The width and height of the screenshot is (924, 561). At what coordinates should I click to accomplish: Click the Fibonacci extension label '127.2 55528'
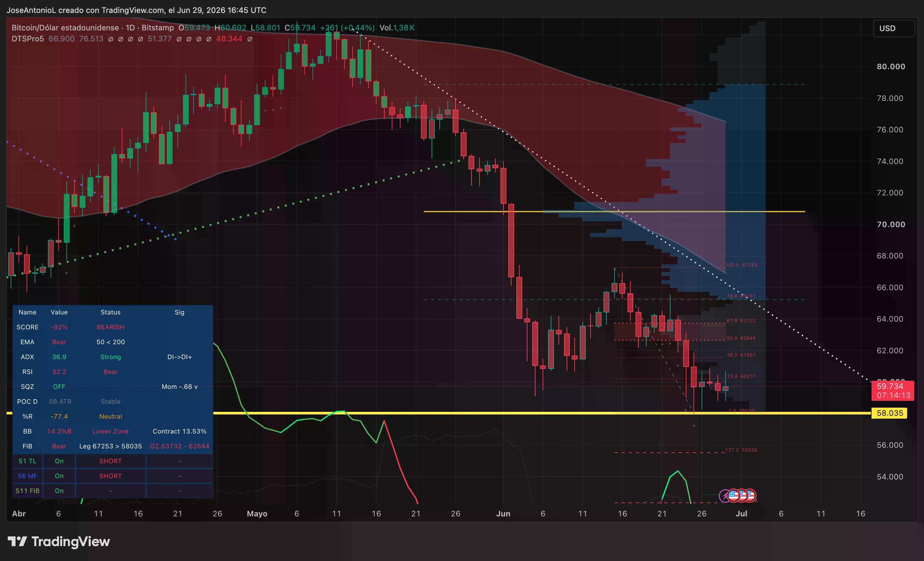coord(741,450)
